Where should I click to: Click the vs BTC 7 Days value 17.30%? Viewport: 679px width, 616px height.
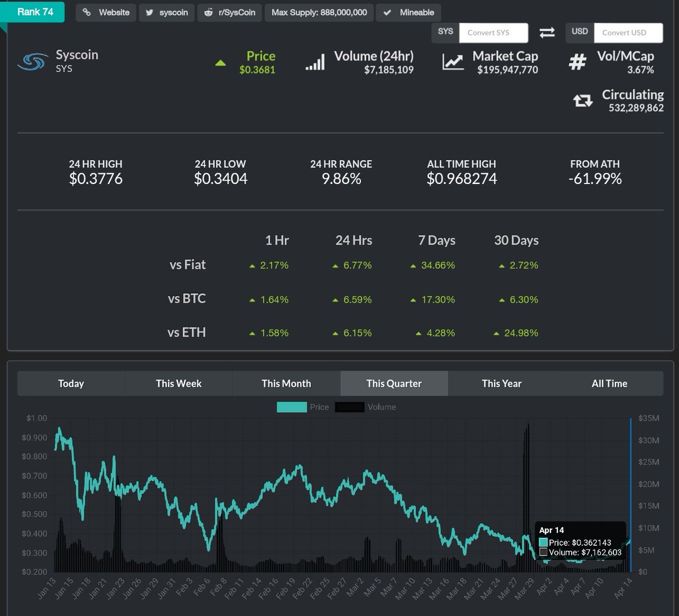pos(438,300)
